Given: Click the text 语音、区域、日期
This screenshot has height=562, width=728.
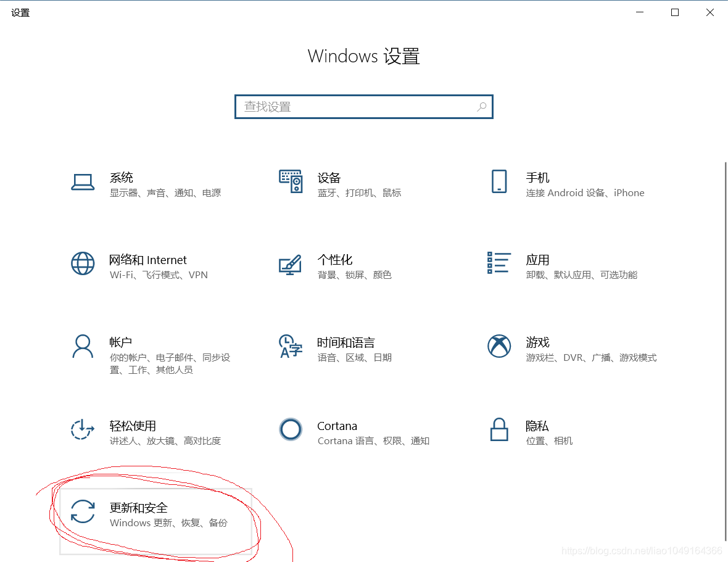Looking at the screenshot, I should click(355, 357).
